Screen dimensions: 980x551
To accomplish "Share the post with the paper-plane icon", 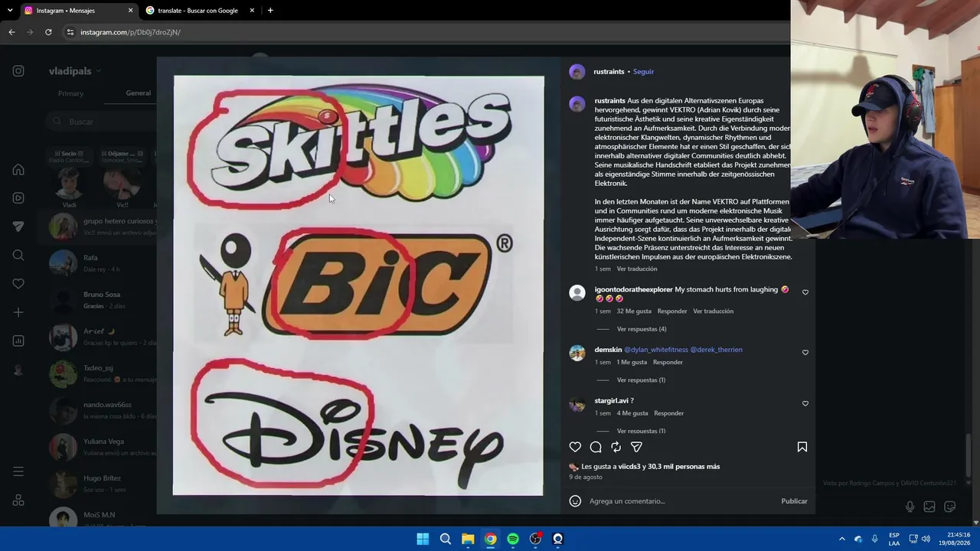I will [636, 447].
